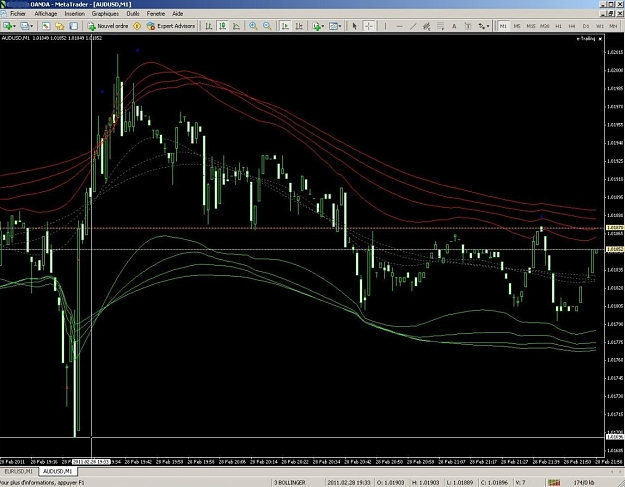Image resolution: width=625 pixels, height=487 pixels.
Task: Click the Arrows objects icon
Action: pyautogui.click(x=482, y=26)
